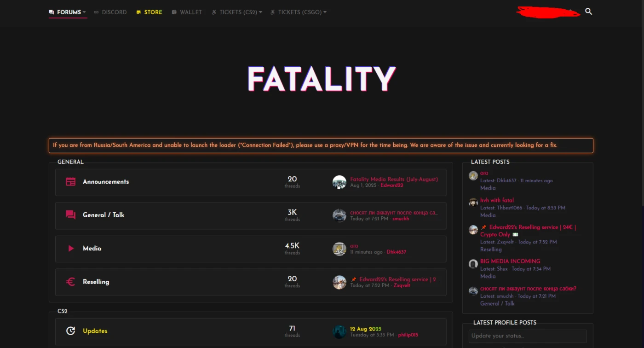Open '12 Aug 2025' update thread
This screenshot has height=348, width=644.
366,329
